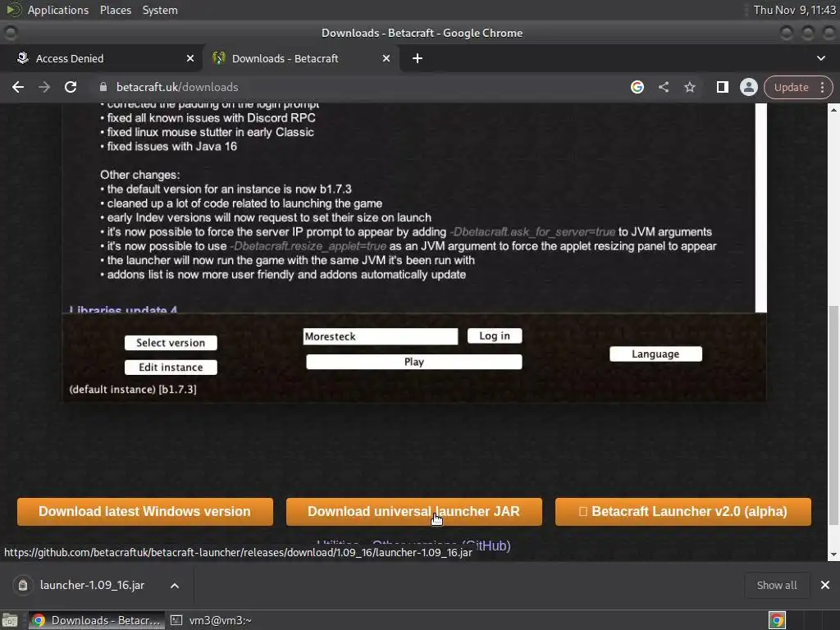The width and height of the screenshot is (840, 630).
Task: Bookmark this page with the star
Action: coord(689,87)
